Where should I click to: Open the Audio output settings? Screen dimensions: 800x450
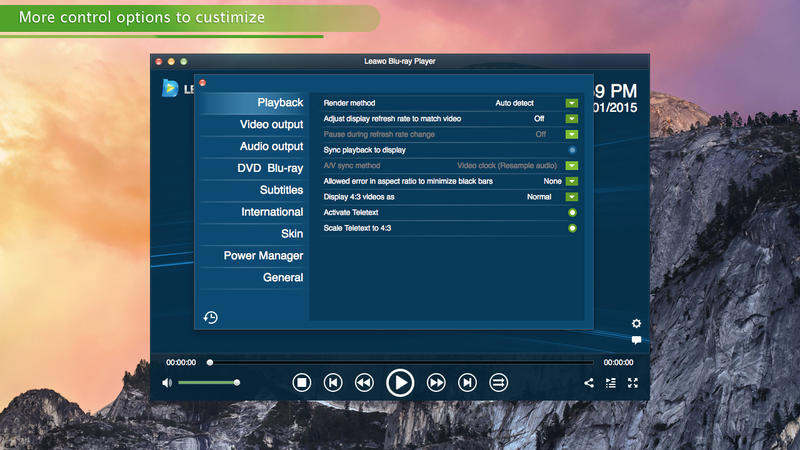click(x=253, y=146)
